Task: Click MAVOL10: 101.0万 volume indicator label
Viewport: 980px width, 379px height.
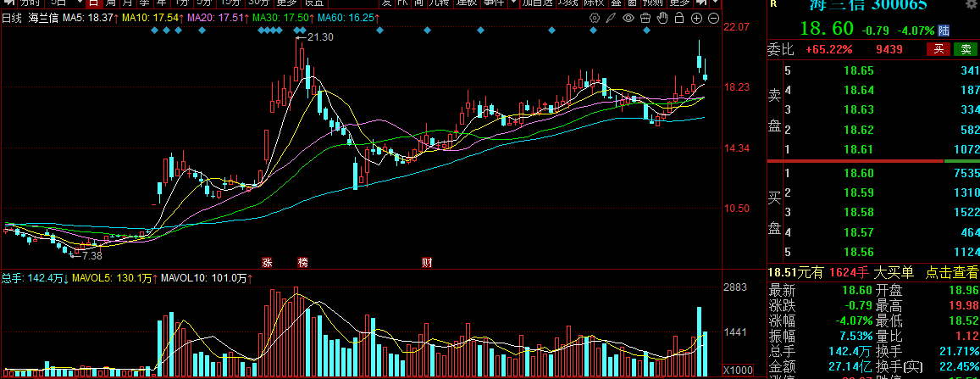Action: tap(208, 278)
